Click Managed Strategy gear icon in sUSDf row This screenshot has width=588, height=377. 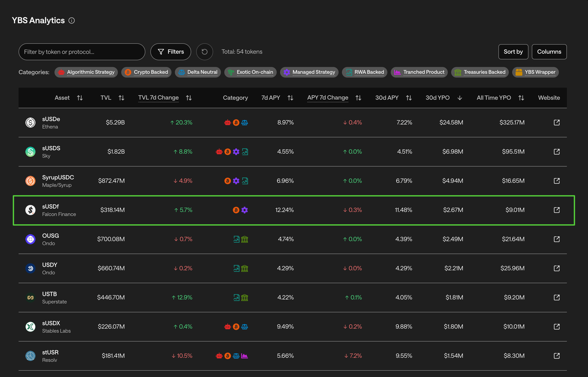pos(245,210)
